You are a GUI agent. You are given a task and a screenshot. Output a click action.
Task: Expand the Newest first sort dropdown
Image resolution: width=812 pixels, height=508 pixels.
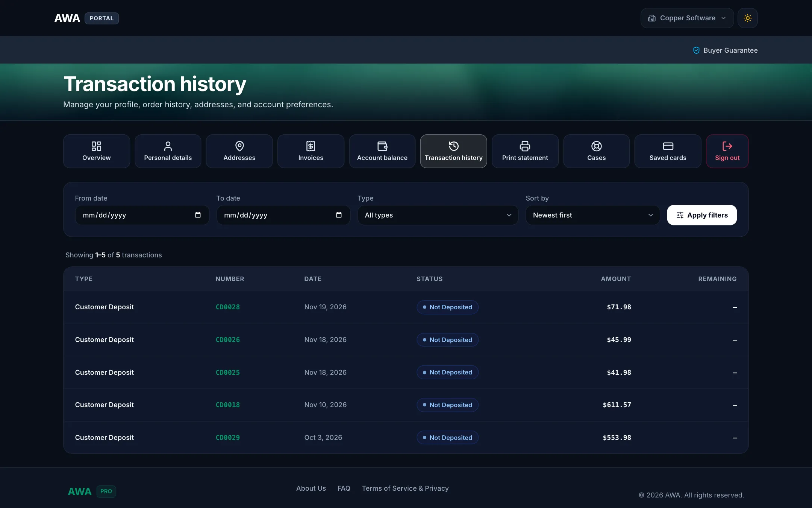pyautogui.click(x=593, y=215)
